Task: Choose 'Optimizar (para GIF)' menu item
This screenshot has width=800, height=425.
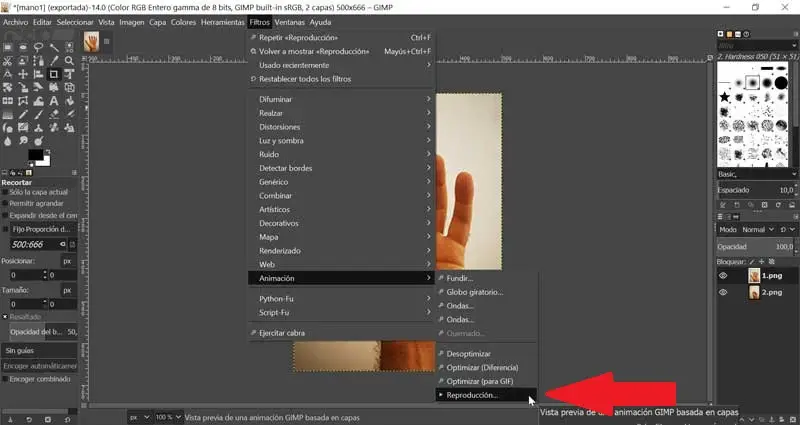Action: (x=486, y=381)
